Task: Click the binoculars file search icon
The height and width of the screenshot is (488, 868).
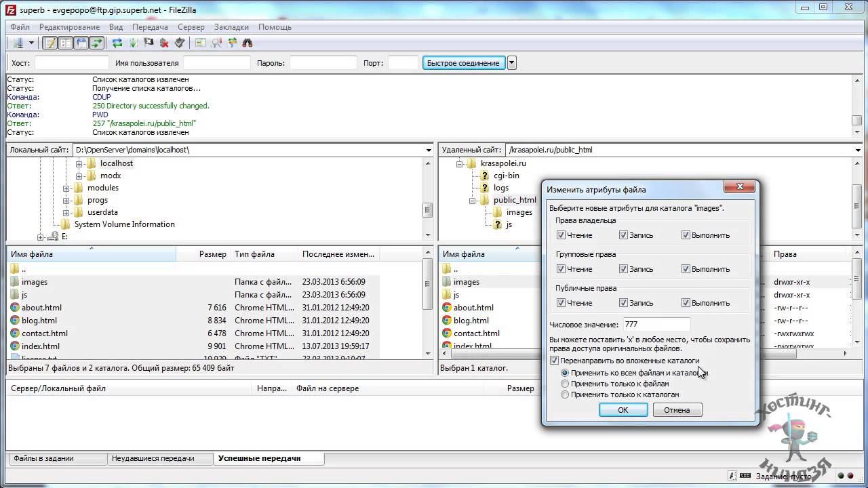Action: coord(248,43)
